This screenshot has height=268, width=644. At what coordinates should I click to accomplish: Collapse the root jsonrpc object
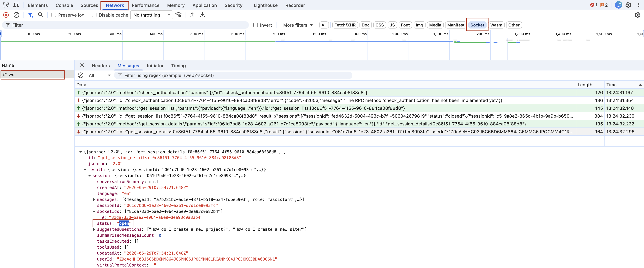click(81, 152)
